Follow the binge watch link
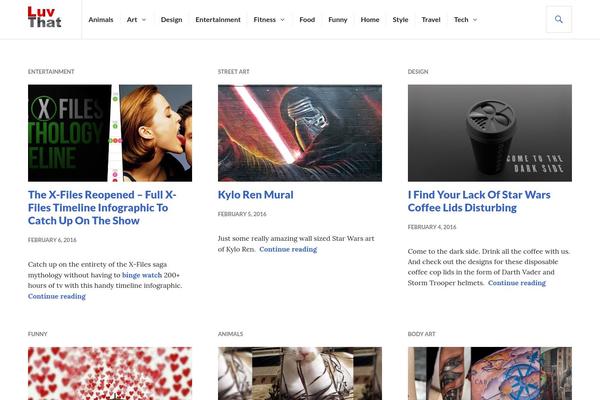 click(x=142, y=275)
